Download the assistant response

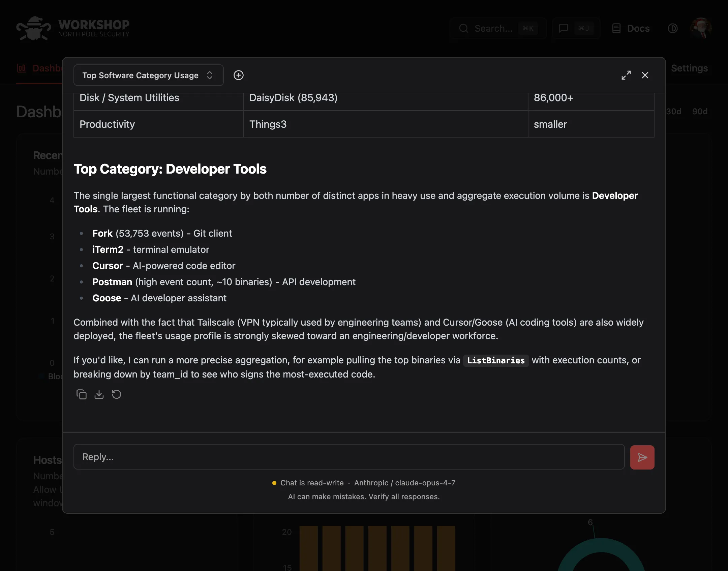[99, 394]
